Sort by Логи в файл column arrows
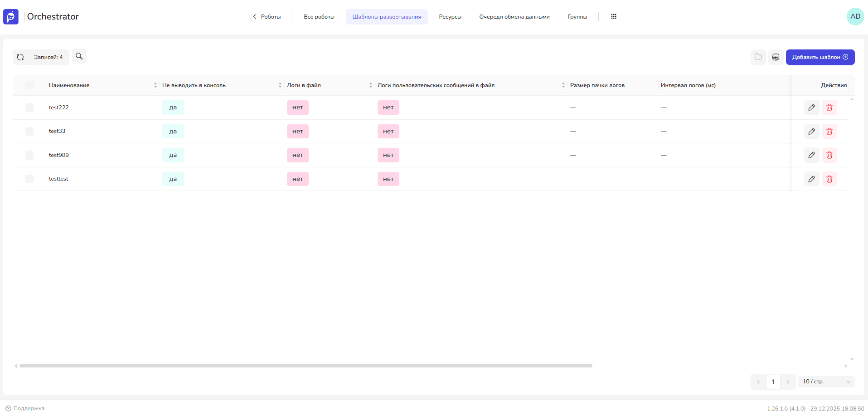 tap(370, 85)
